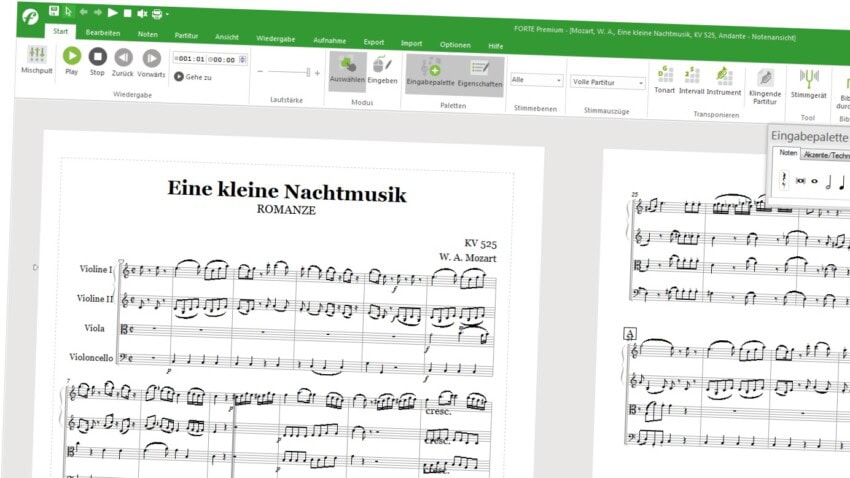Click the Lautstärke volume slider
This screenshot has height=478, width=850.
pos(290,72)
